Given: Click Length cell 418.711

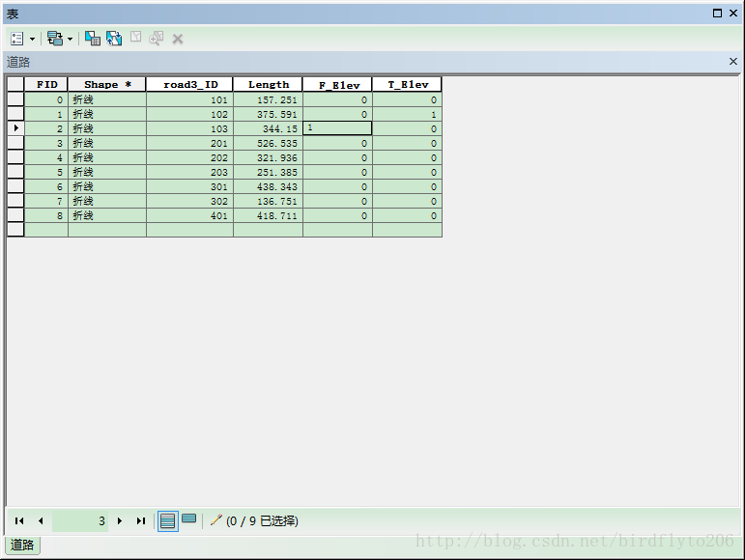Looking at the screenshot, I should (268, 215).
